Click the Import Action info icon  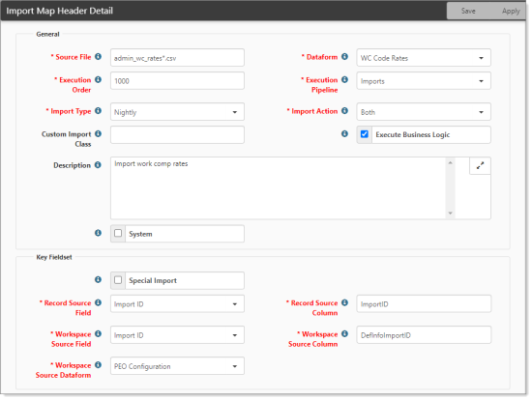[x=344, y=111]
